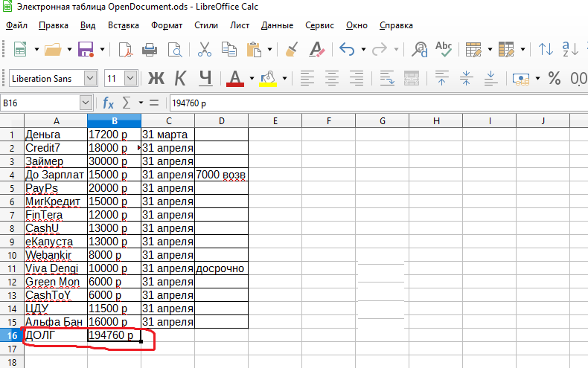
Task: Align text right
Action: click(357, 79)
